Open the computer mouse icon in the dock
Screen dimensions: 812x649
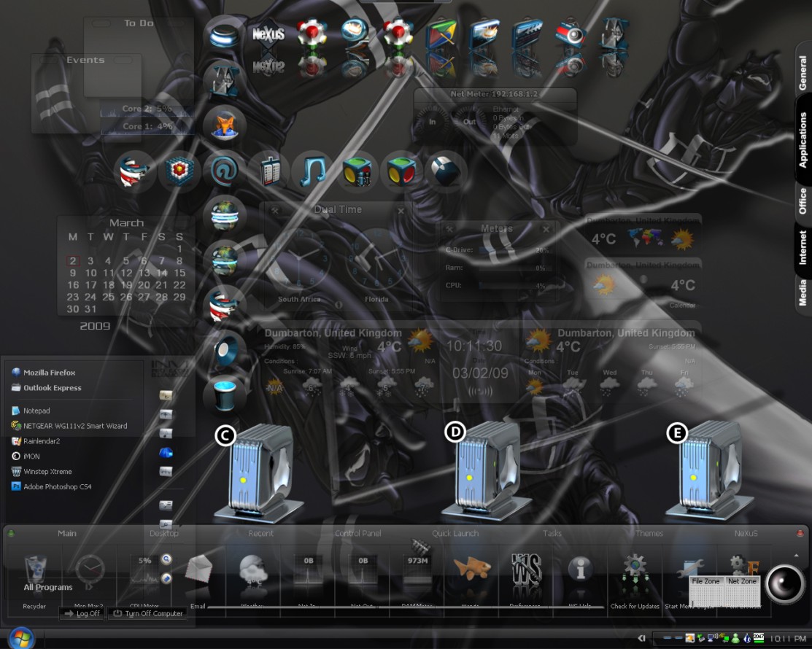pyautogui.click(x=446, y=171)
